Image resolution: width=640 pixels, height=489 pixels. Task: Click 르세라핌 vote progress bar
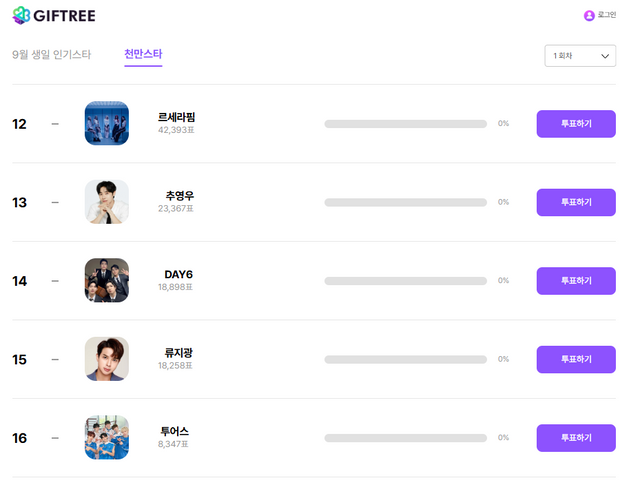click(405, 124)
